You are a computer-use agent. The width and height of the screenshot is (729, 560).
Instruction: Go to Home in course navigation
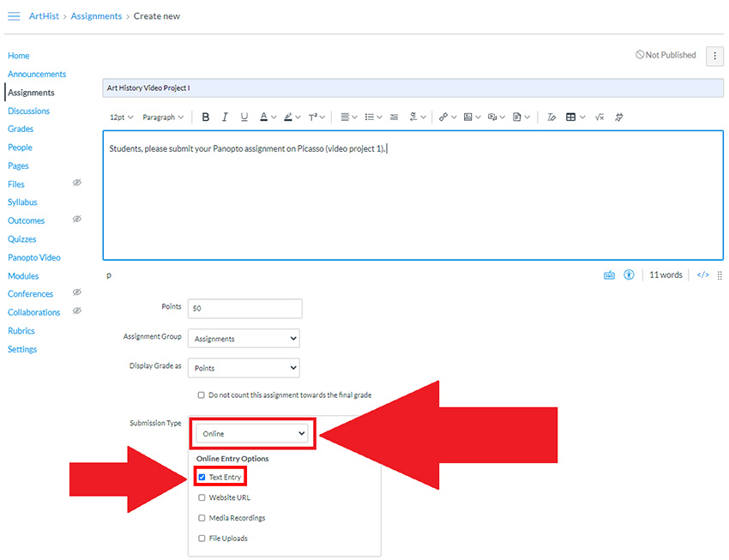tap(19, 56)
